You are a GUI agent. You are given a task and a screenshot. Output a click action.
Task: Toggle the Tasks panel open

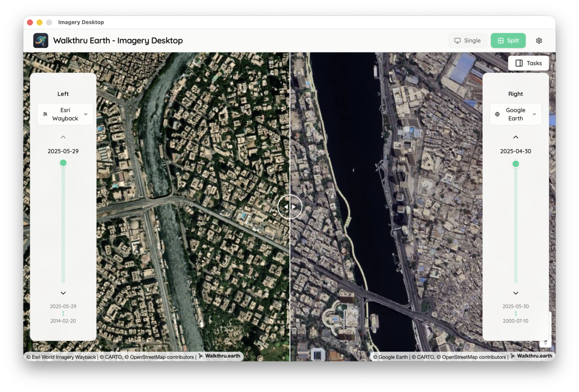point(528,63)
